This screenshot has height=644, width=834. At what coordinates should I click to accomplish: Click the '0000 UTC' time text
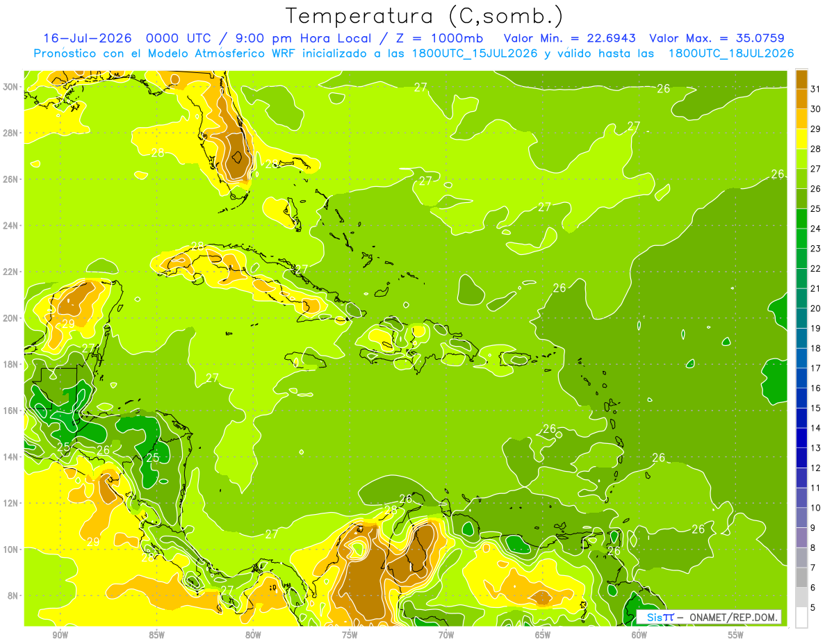(x=179, y=38)
